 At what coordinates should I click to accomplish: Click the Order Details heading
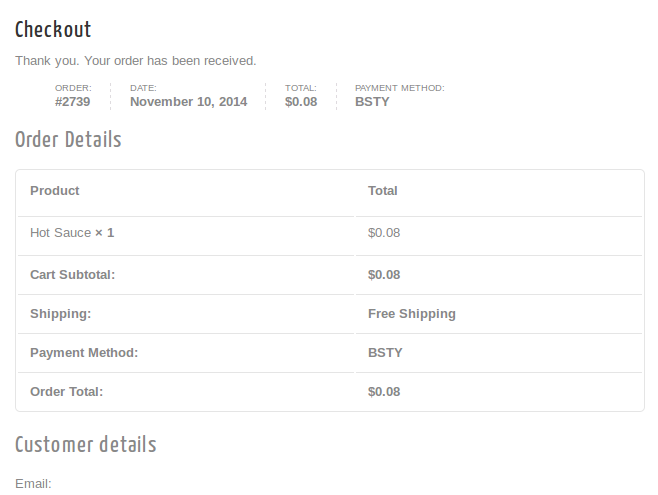click(68, 139)
